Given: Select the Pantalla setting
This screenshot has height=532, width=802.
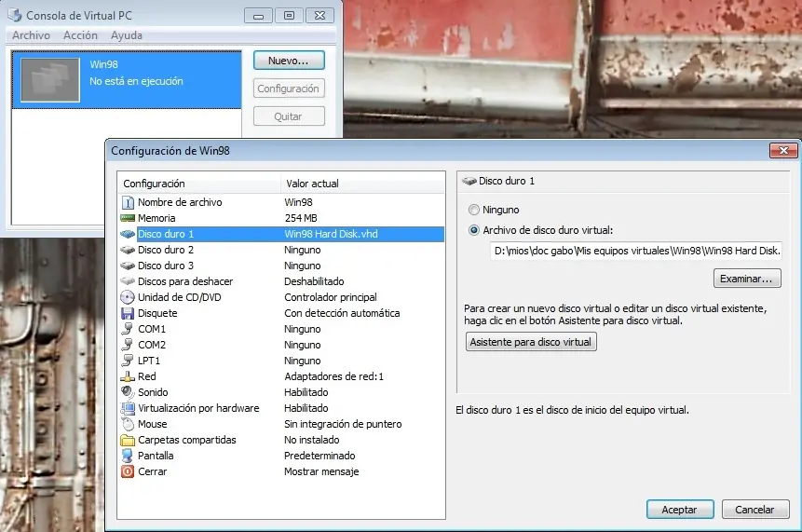Looking at the screenshot, I should 281,456.
